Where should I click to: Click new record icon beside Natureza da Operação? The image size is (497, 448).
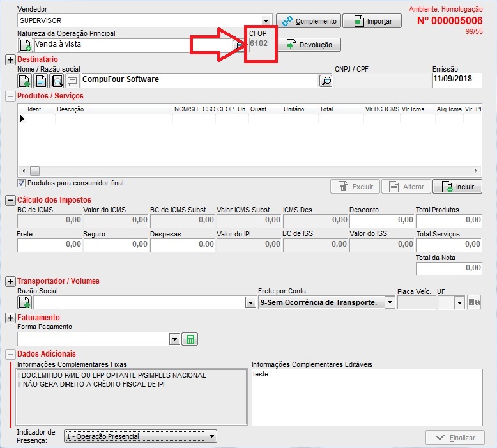[26, 45]
